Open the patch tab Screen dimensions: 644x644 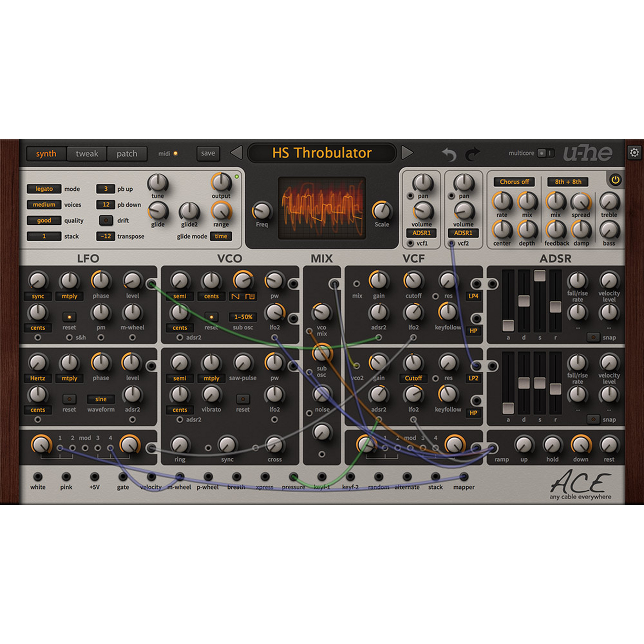(x=127, y=154)
